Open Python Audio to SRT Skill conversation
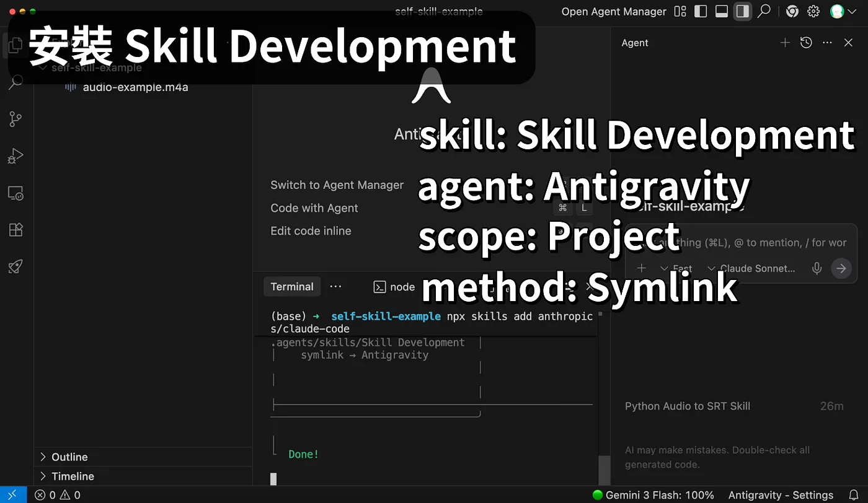Screen dimensions: 868x503 [734, 406]
